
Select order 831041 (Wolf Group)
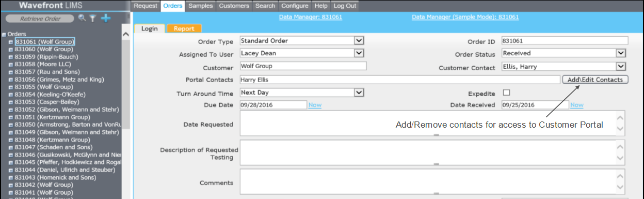tap(43, 192)
